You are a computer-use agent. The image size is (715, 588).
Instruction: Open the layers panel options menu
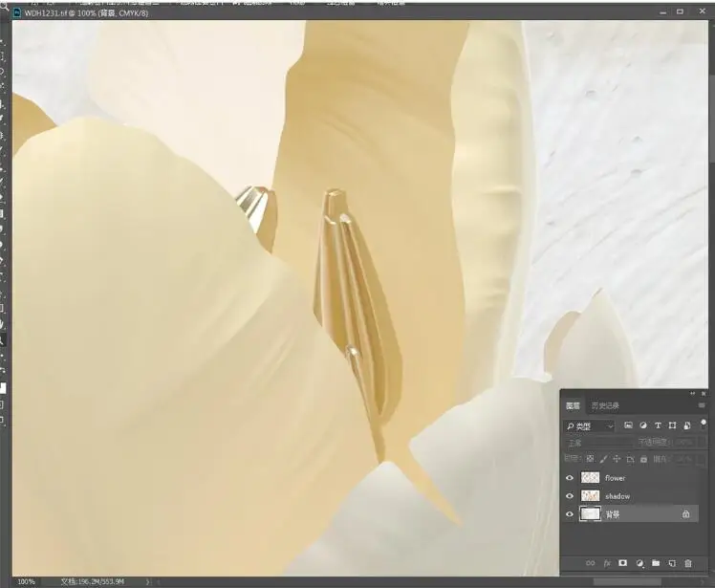point(702,405)
